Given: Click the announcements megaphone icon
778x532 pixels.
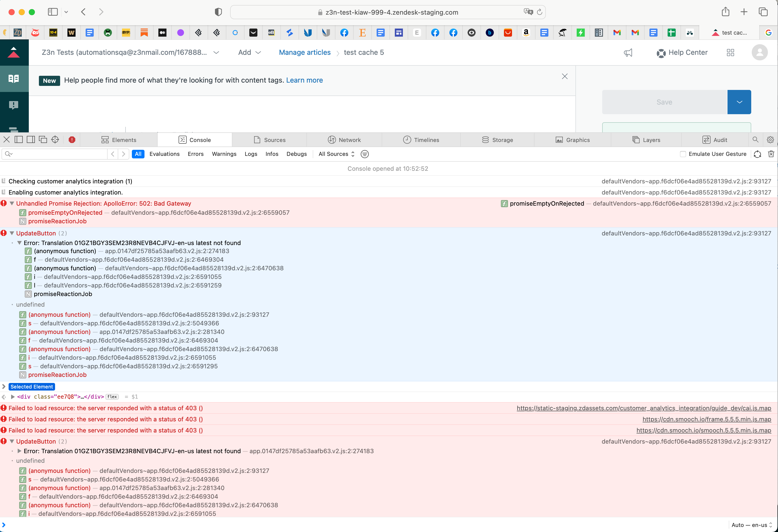Looking at the screenshot, I should [628, 53].
